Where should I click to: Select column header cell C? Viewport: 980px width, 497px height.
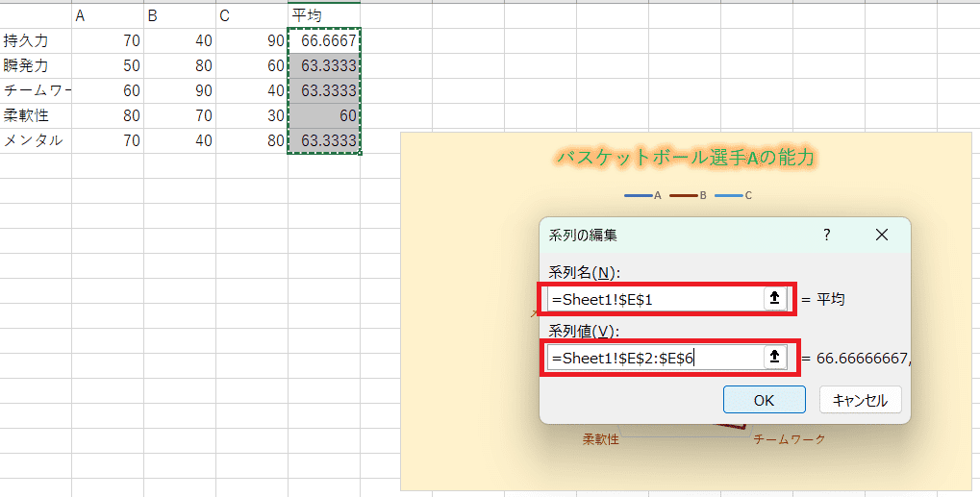[251, 15]
